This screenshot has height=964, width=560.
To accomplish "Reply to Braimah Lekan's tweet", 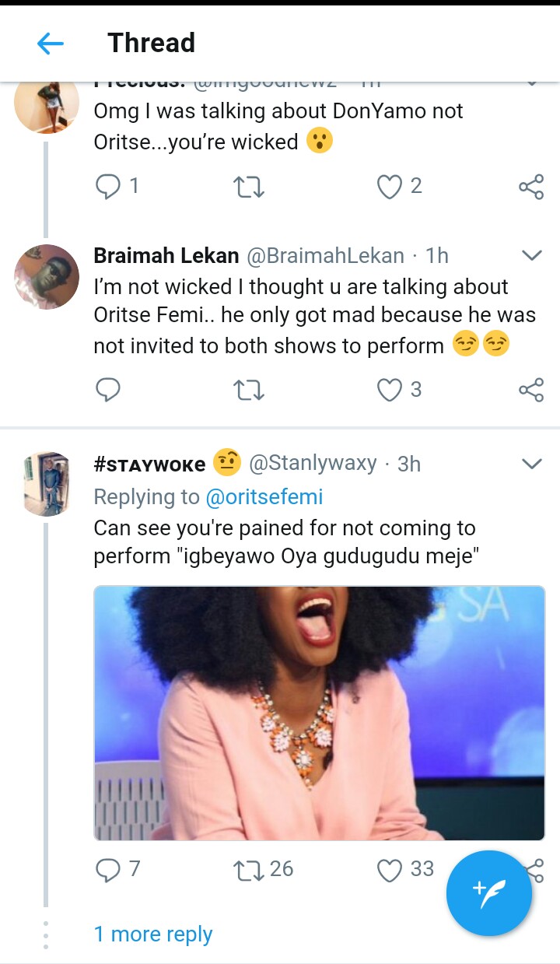I will point(107,389).
